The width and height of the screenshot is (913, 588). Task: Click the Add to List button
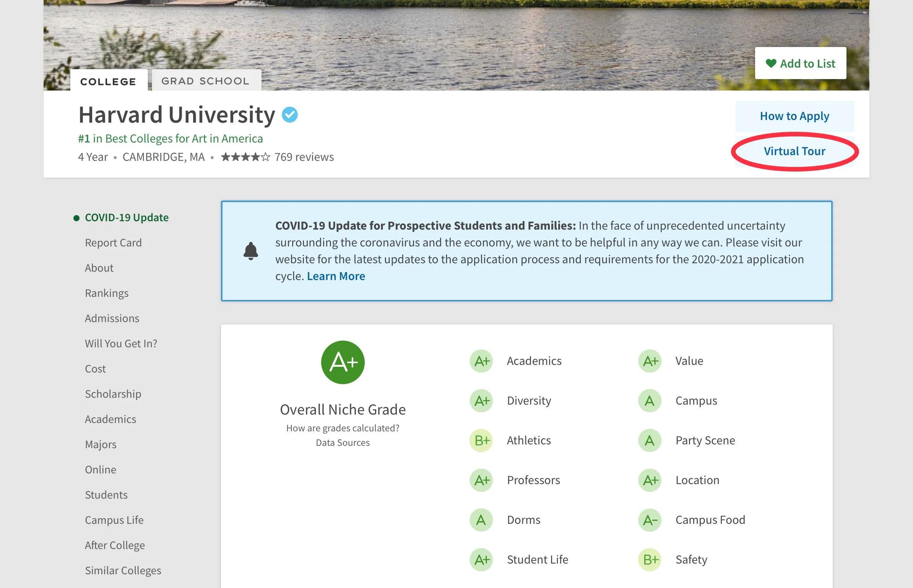(x=801, y=63)
